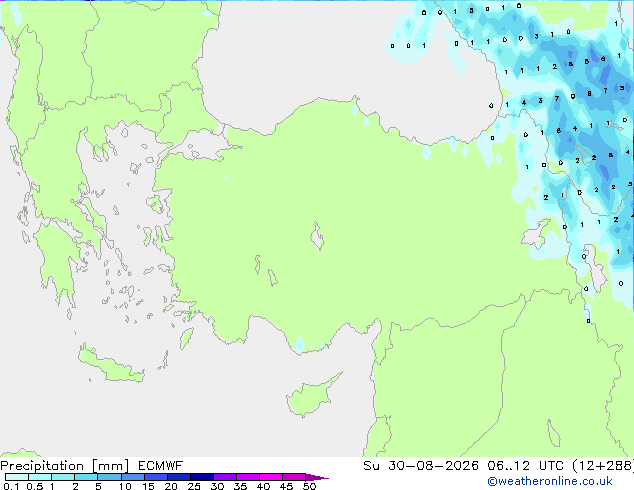Click the '[mm]' unit label
The width and height of the screenshot is (634, 490).
click(x=111, y=466)
